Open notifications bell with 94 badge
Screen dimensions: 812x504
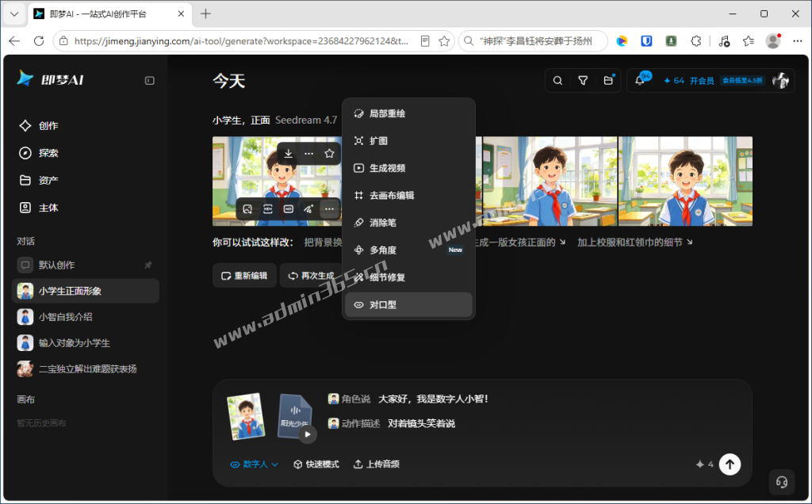(x=640, y=80)
